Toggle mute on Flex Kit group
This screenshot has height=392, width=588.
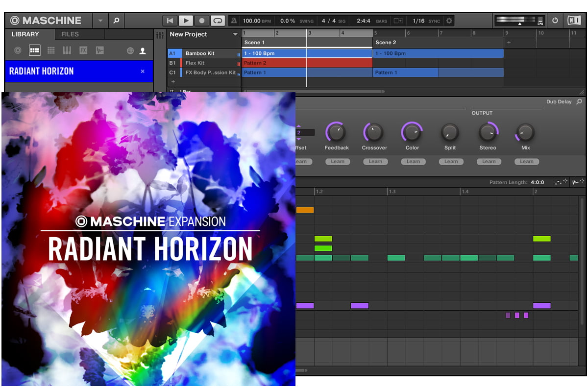(x=239, y=64)
